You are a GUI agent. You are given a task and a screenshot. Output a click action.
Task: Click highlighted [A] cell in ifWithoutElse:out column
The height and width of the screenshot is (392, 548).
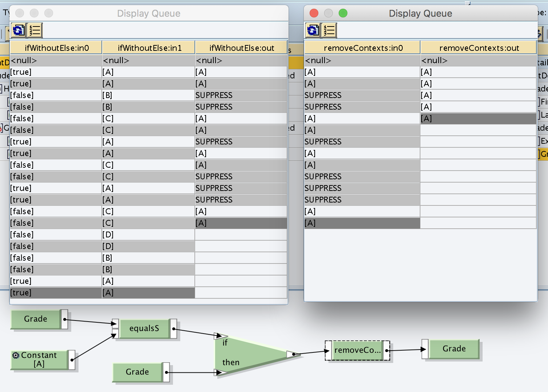tap(241, 223)
